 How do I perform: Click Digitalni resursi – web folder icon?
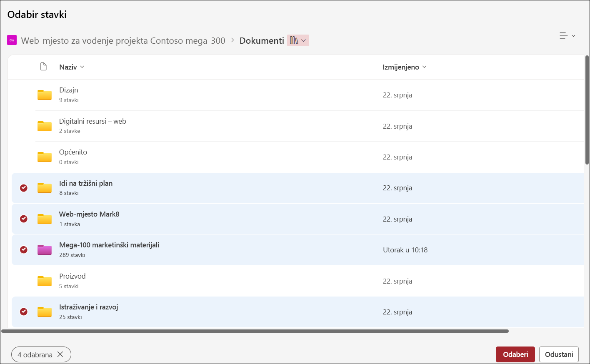(45, 126)
